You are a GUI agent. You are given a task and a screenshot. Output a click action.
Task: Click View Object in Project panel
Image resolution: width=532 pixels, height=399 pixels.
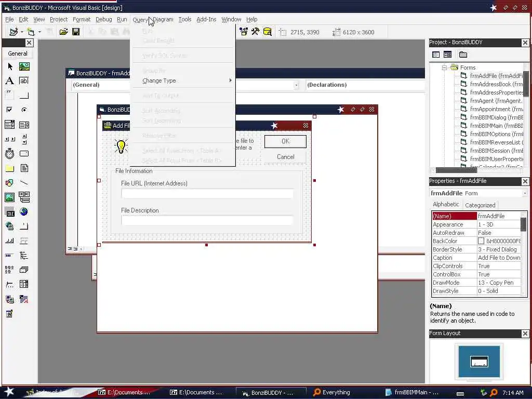[447, 55]
